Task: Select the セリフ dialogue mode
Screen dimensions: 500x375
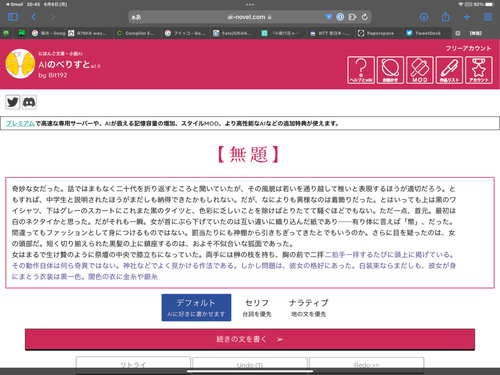Action: pos(257,307)
